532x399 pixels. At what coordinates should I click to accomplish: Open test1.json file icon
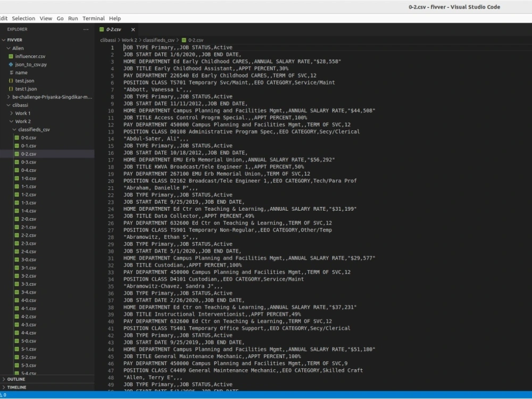pos(11,89)
